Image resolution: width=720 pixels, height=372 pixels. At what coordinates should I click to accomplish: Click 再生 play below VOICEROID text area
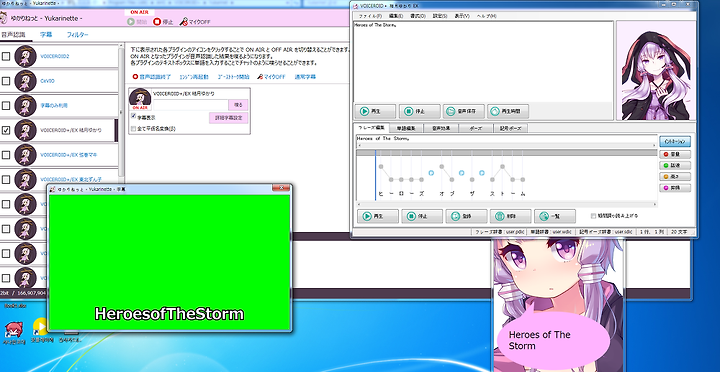point(375,111)
